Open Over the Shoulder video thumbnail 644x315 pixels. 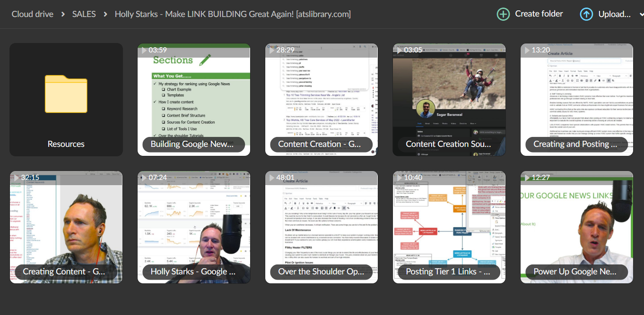coord(322,227)
